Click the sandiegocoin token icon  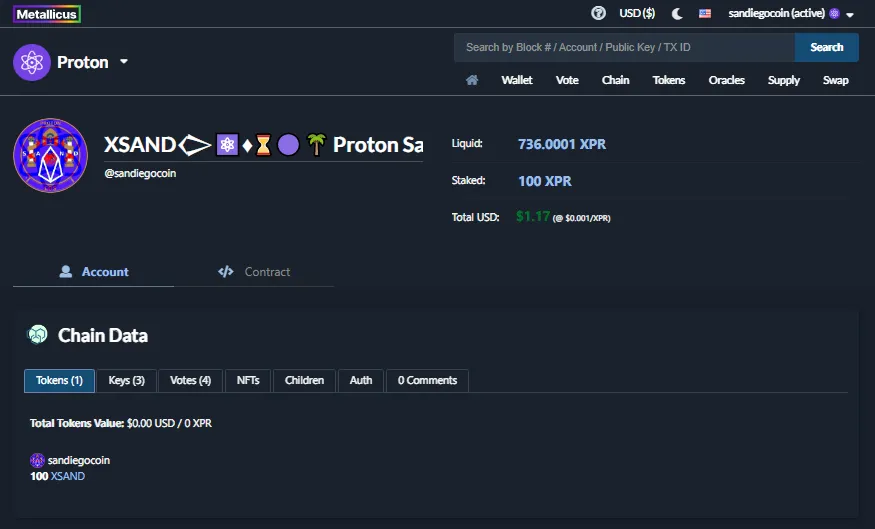coord(37,460)
